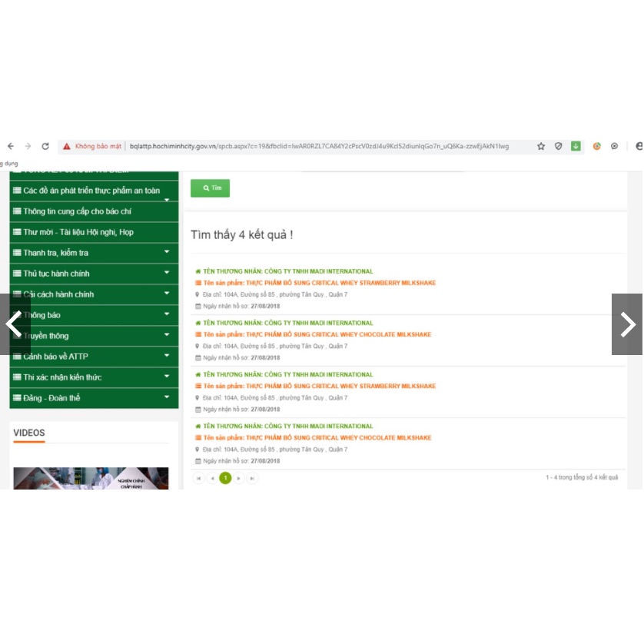Image resolution: width=644 pixels, height=644 pixels.
Task: Show the previous image with left chevron
Action: (x=15, y=324)
